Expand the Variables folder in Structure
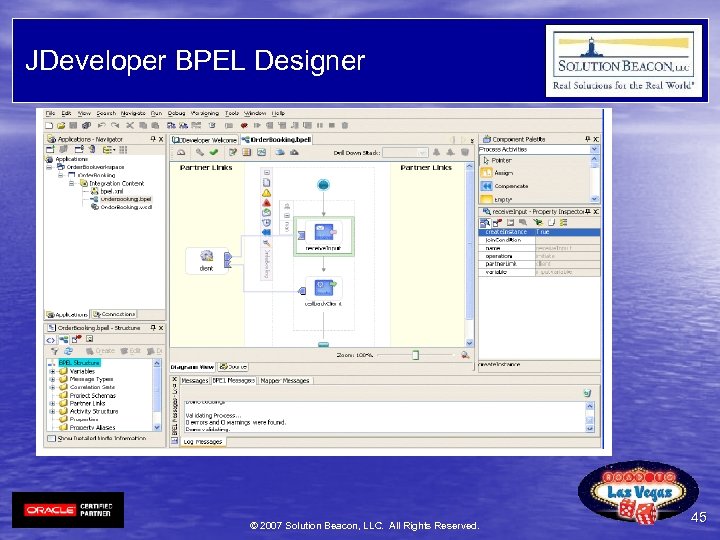This screenshot has height=540, width=720. [52, 371]
